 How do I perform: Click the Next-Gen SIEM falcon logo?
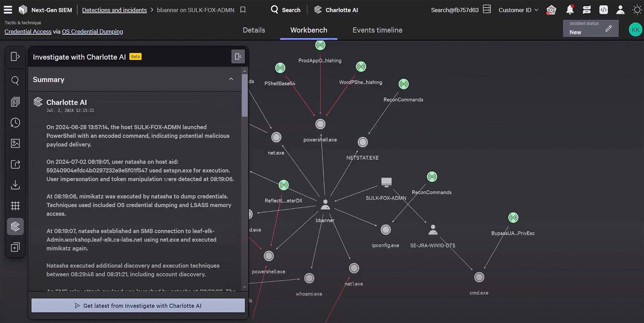[23, 10]
